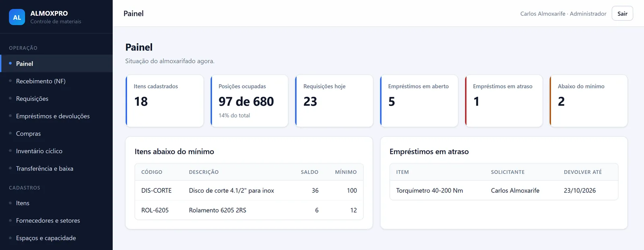Click the ROL-6205 code cell
The height and width of the screenshot is (250, 644).
point(155,210)
